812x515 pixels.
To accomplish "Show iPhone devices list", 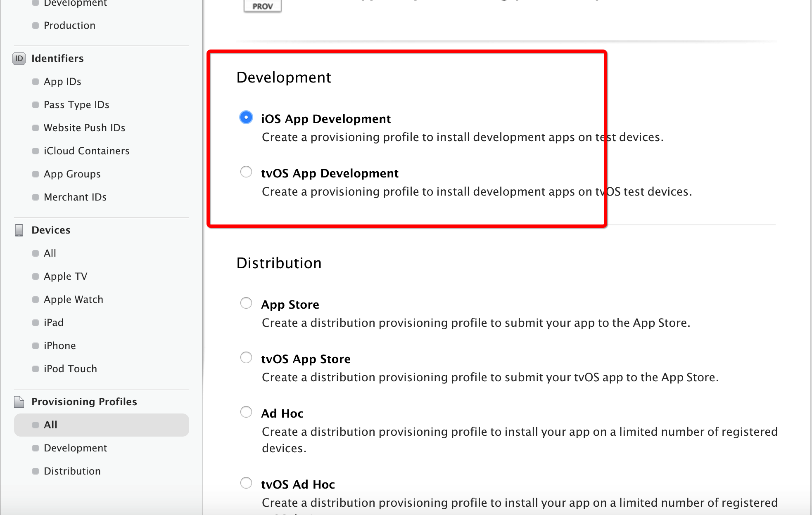I will 60,346.
